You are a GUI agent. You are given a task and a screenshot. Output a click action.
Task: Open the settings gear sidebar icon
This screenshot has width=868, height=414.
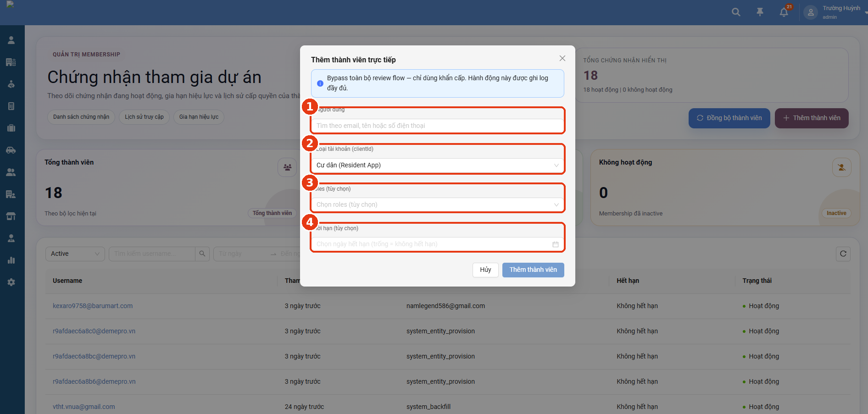tap(11, 282)
